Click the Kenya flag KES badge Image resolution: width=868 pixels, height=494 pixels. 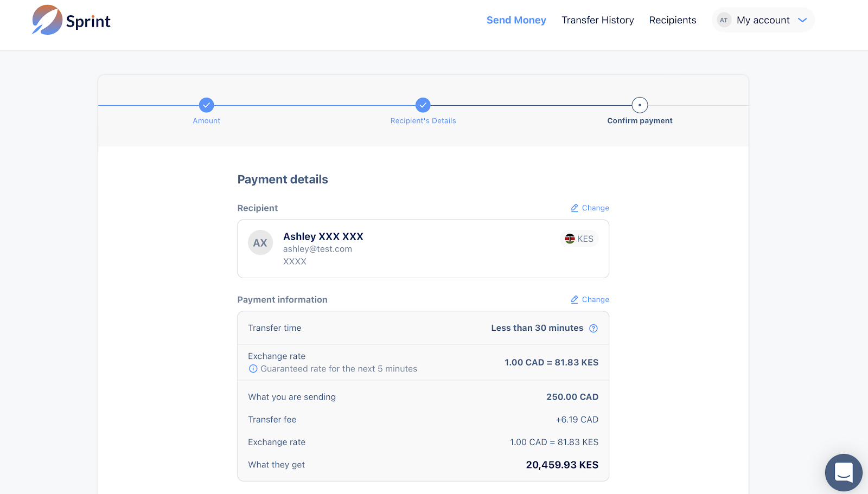pyautogui.click(x=579, y=239)
